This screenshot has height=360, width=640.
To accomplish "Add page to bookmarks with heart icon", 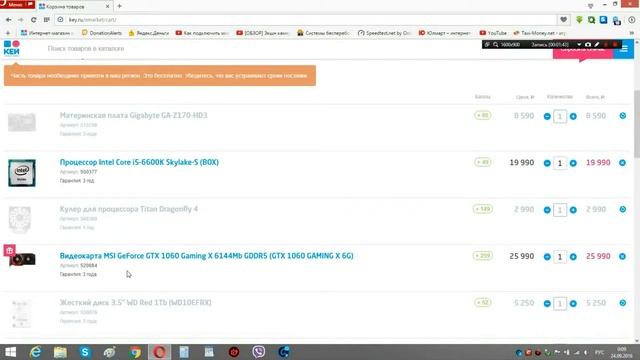I will click(564, 20).
